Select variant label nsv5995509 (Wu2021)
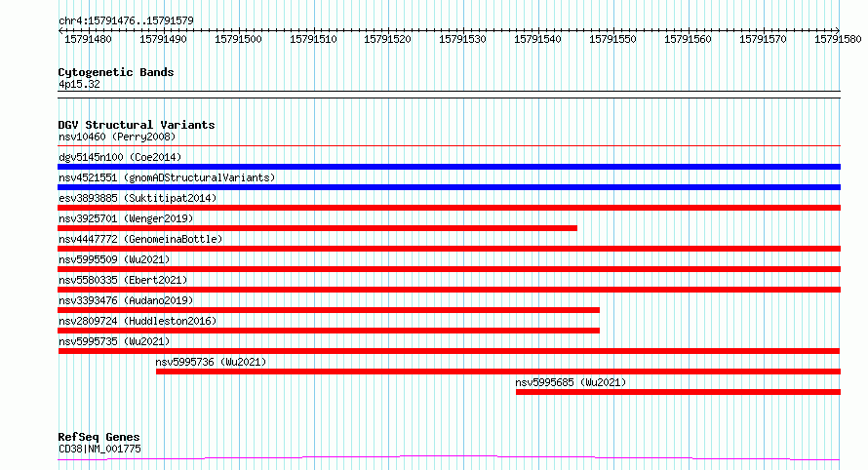 click(114, 259)
